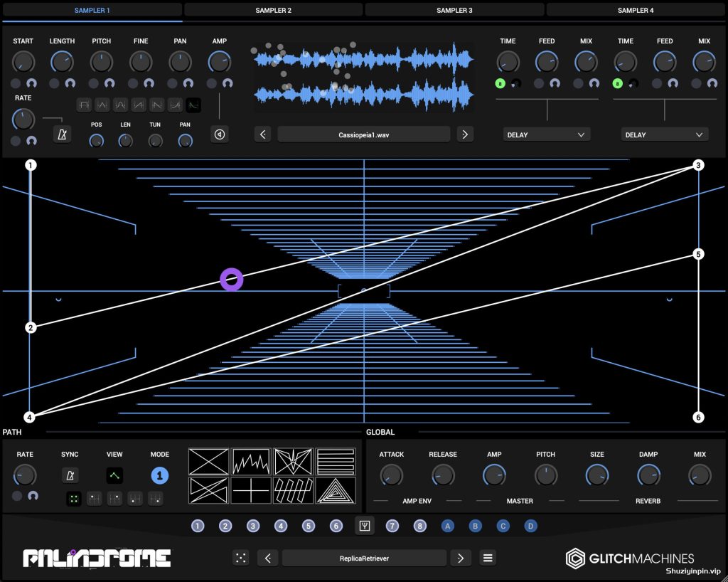Load the bowtie zigzag path preset
The image size is (728, 582).
click(208, 490)
